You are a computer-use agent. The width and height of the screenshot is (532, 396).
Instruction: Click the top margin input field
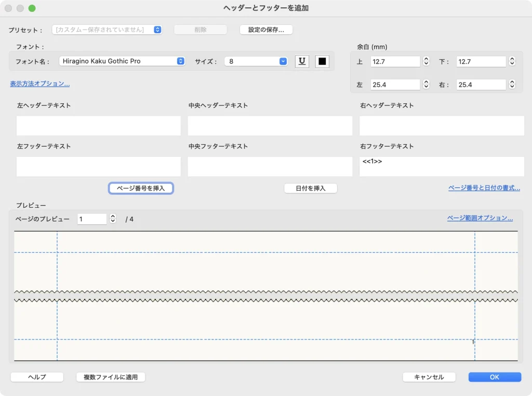click(395, 62)
